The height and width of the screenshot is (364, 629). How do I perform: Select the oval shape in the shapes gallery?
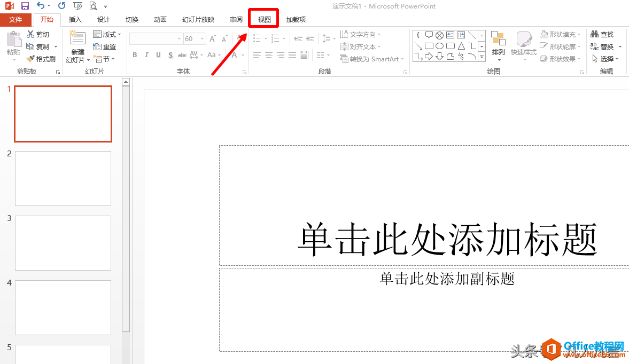tap(441, 46)
